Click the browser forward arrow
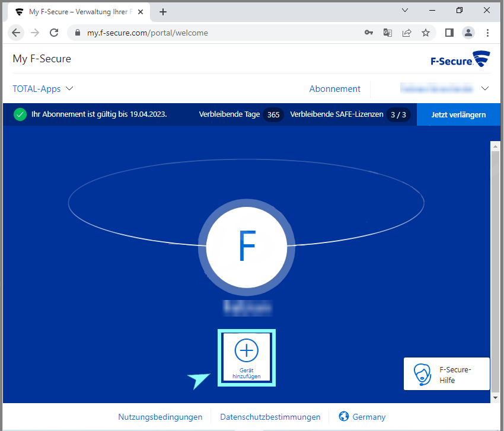This screenshot has width=504, height=431. (x=35, y=33)
